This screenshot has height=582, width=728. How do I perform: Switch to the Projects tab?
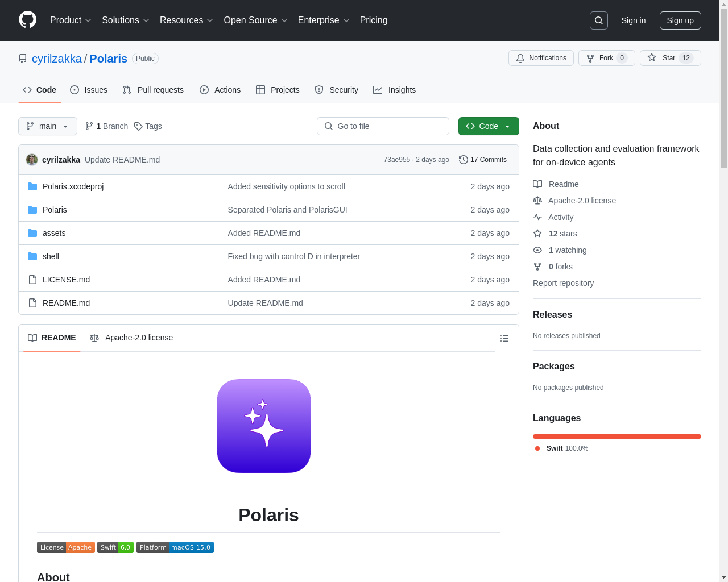[x=278, y=90]
